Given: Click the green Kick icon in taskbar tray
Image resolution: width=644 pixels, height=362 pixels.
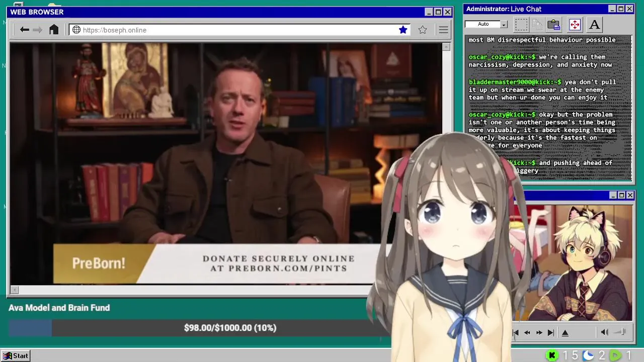Looking at the screenshot, I should (552, 355).
